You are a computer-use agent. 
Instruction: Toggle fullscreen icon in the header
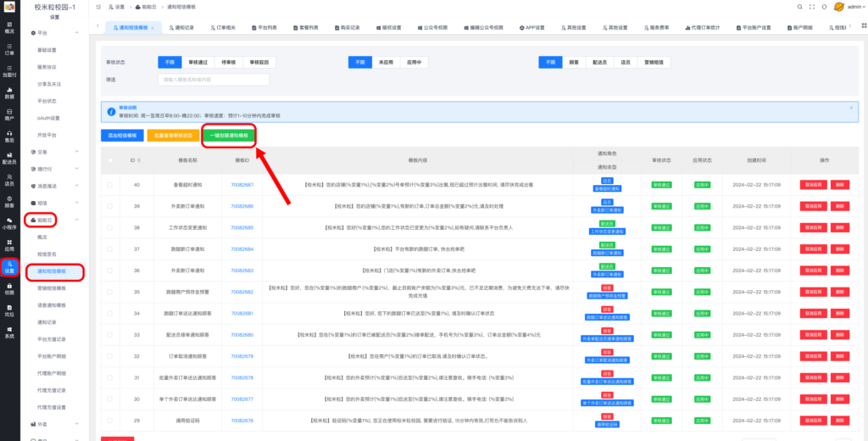tap(812, 7)
